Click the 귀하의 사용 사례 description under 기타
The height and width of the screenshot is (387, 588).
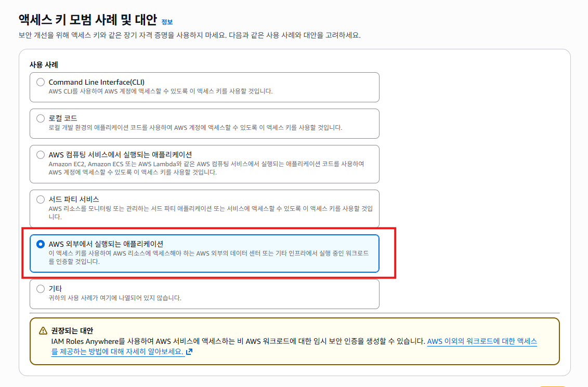tap(114, 298)
